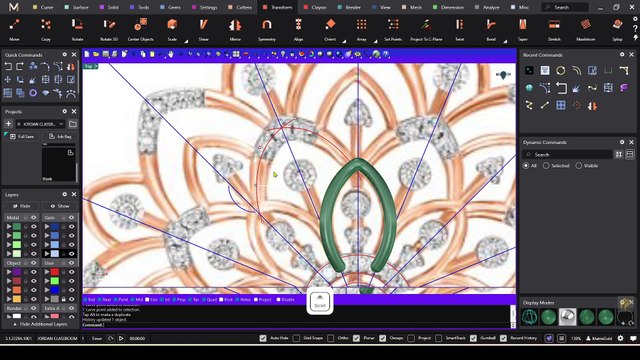
Task: Expand the Orient tool options arrow
Action: 344,41
